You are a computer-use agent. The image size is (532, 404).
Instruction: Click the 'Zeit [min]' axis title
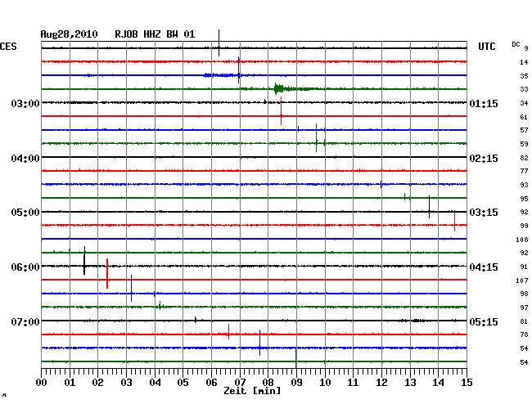click(252, 391)
